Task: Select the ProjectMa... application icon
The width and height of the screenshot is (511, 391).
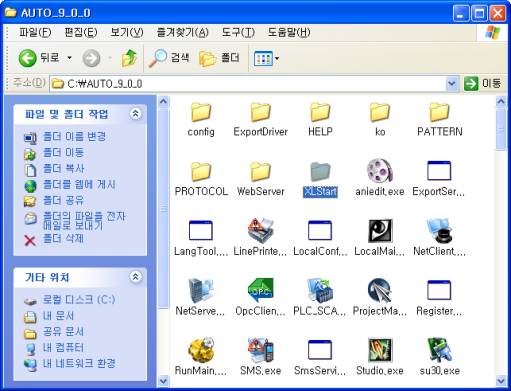Action: point(380,290)
